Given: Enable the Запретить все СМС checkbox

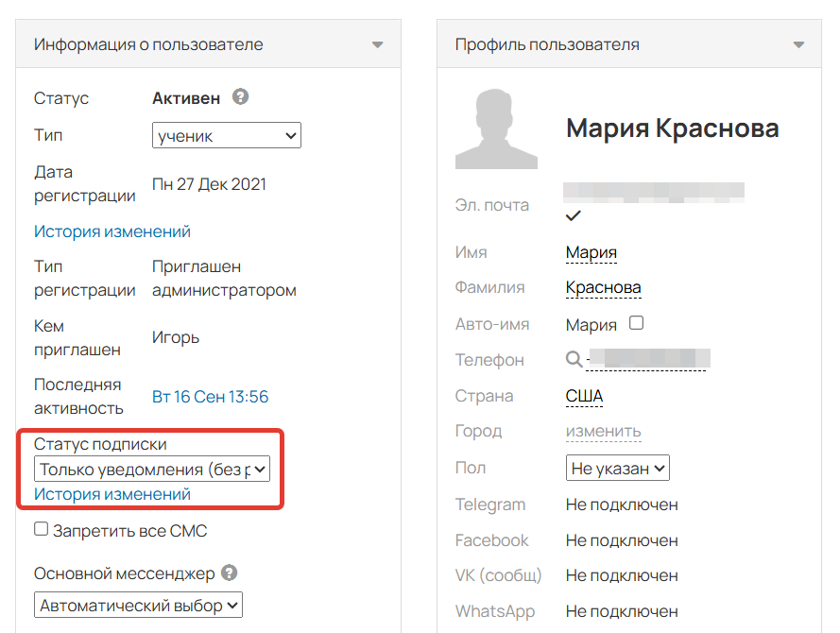Looking at the screenshot, I should click(41, 529).
